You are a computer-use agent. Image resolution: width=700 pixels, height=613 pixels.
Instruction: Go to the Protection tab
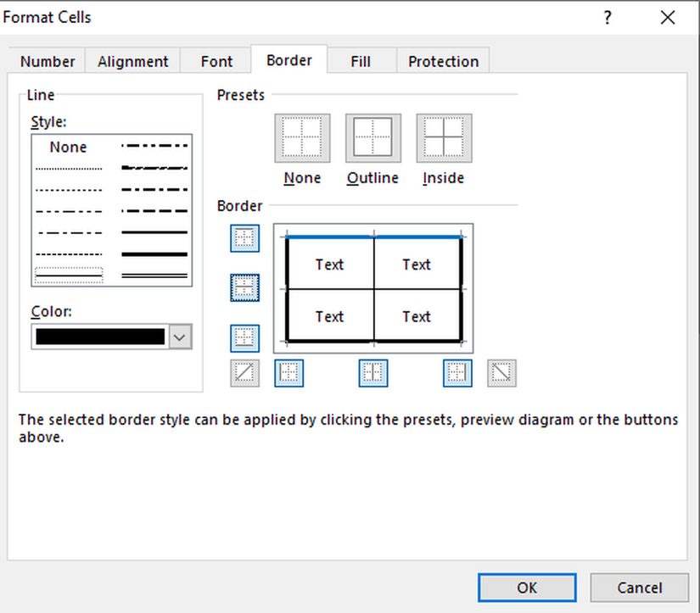pyautogui.click(x=443, y=61)
